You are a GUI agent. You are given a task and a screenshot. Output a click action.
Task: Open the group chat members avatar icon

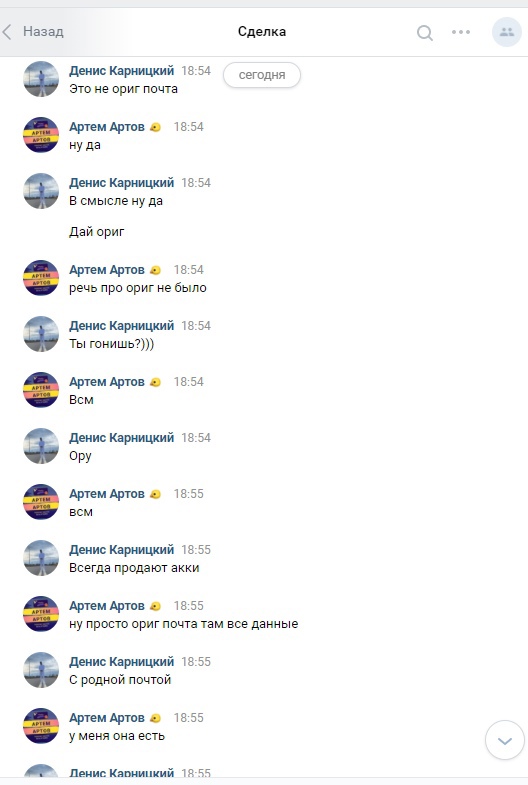click(x=506, y=32)
